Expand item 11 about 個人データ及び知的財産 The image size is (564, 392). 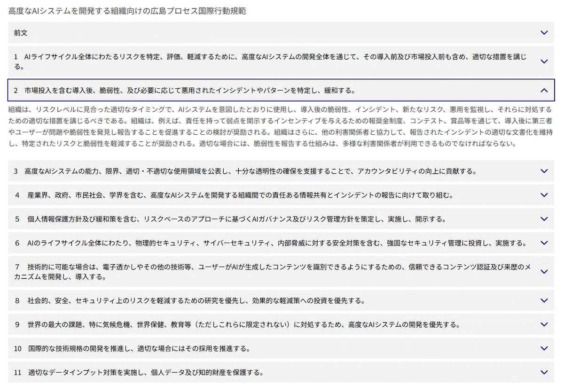coord(281,372)
